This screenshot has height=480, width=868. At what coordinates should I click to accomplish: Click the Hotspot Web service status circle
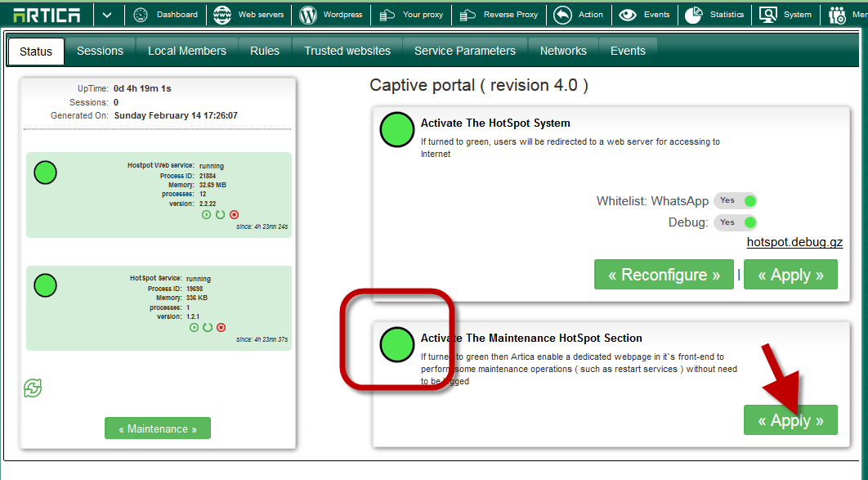coord(46,173)
